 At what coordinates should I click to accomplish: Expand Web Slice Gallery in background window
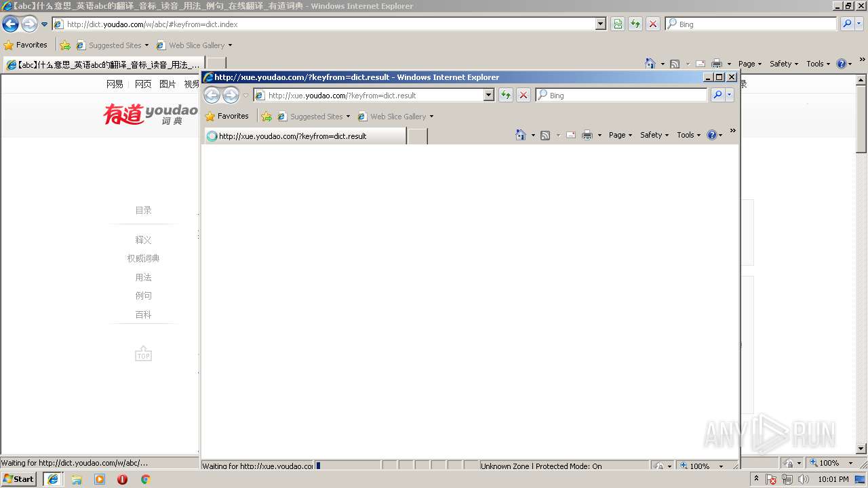tap(230, 45)
